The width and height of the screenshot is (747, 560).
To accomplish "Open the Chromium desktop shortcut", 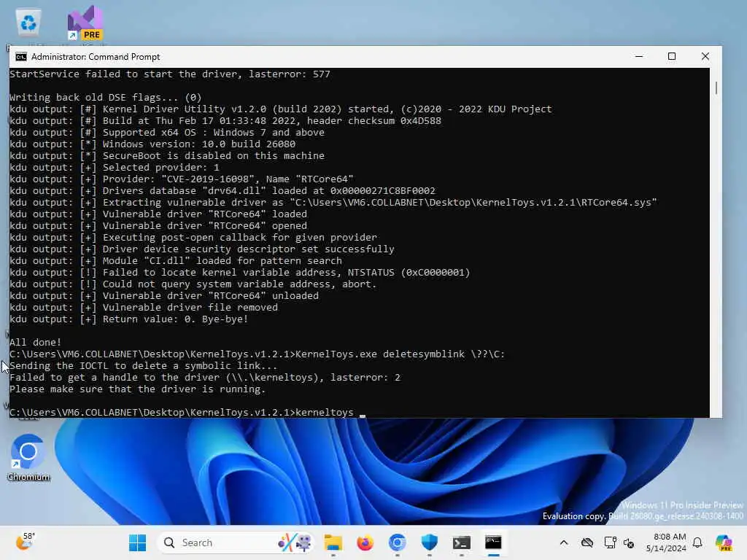I will (28, 458).
